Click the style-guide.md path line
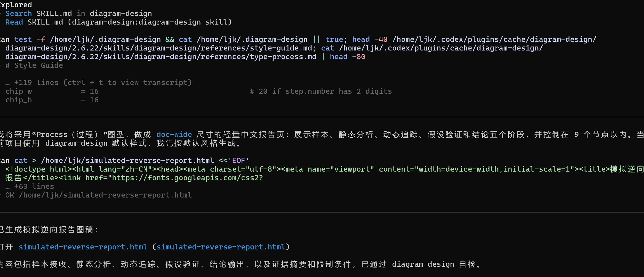This screenshot has height=277, width=644. [x=274, y=48]
